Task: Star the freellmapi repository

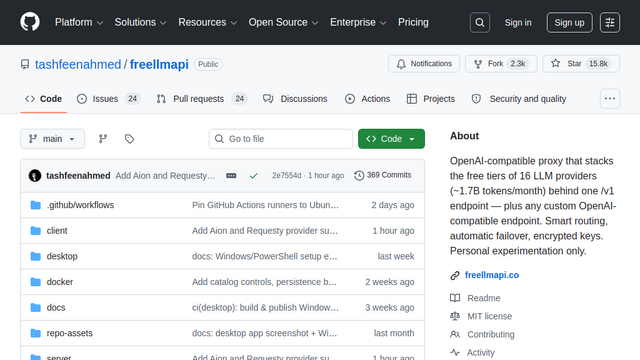Action: (581, 64)
